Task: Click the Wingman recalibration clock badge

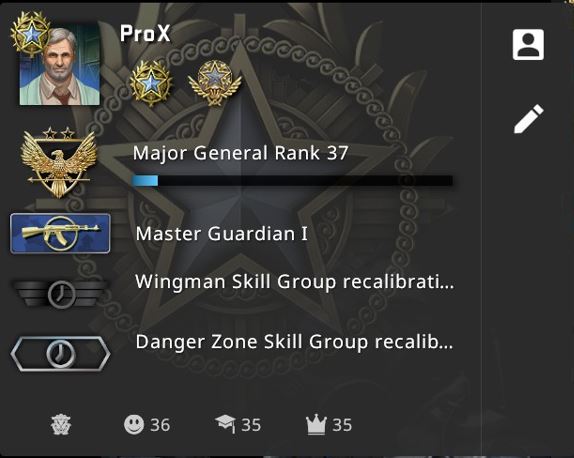Action: (x=61, y=293)
